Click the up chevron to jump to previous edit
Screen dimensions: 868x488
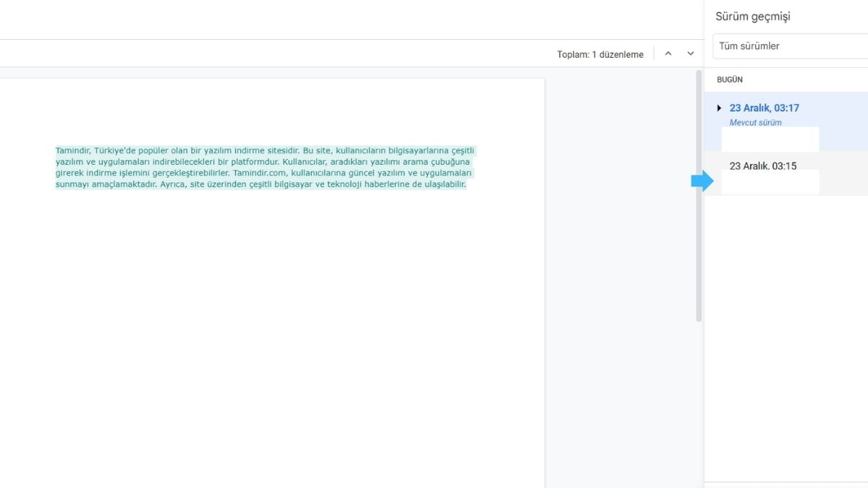point(668,53)
